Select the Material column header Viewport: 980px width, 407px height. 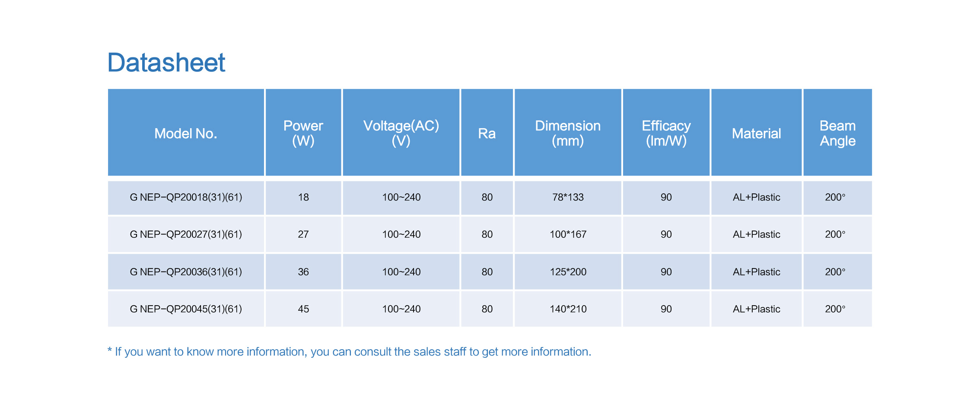(x=757, y=133)
